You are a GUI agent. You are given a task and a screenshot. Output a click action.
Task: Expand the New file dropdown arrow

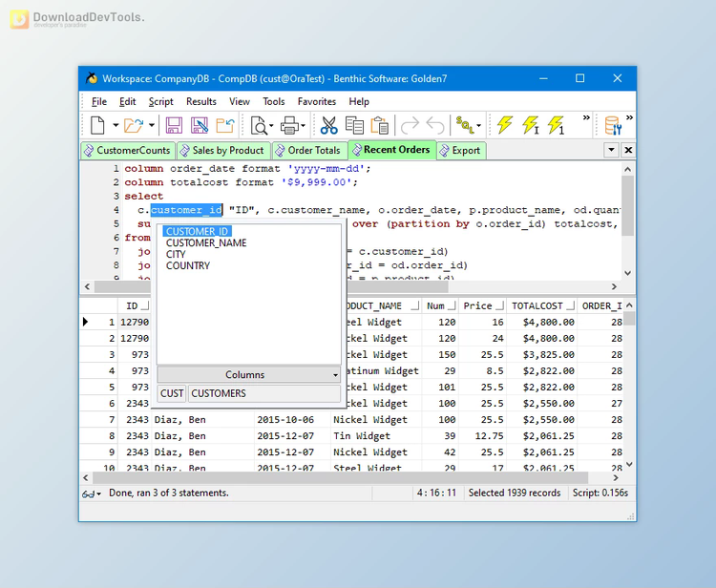116,125
